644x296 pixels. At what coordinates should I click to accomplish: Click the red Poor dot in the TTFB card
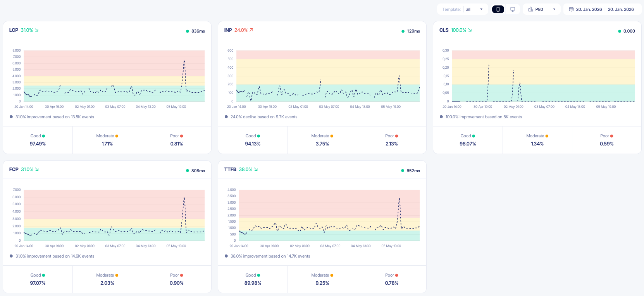396,275
